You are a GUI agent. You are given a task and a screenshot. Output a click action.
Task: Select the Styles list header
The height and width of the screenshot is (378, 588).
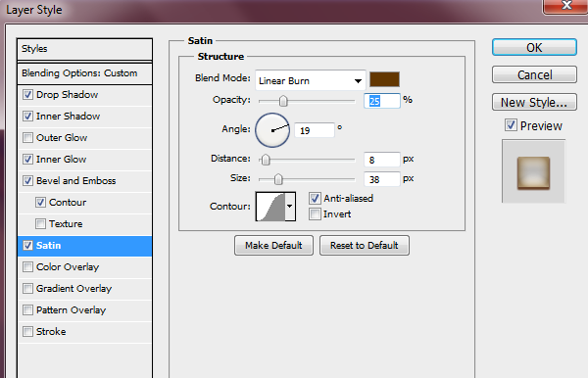click(x=84, y=49)
